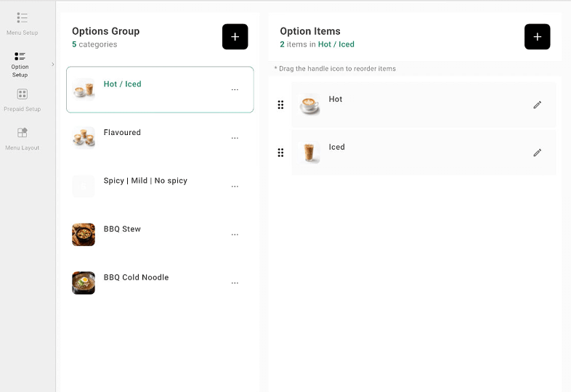
Task: Click the Hot coffee cup thumbnail
Action: (x=309, y=105)
